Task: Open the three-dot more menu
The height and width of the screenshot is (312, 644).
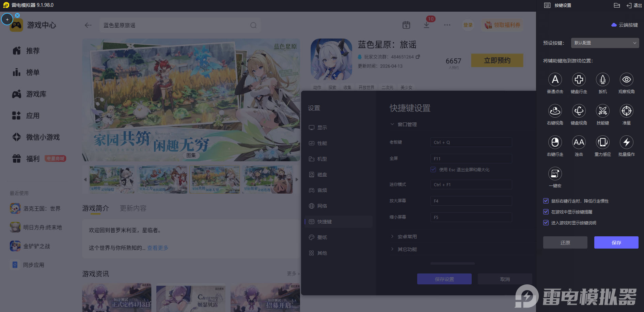Action: pos(447,25)
